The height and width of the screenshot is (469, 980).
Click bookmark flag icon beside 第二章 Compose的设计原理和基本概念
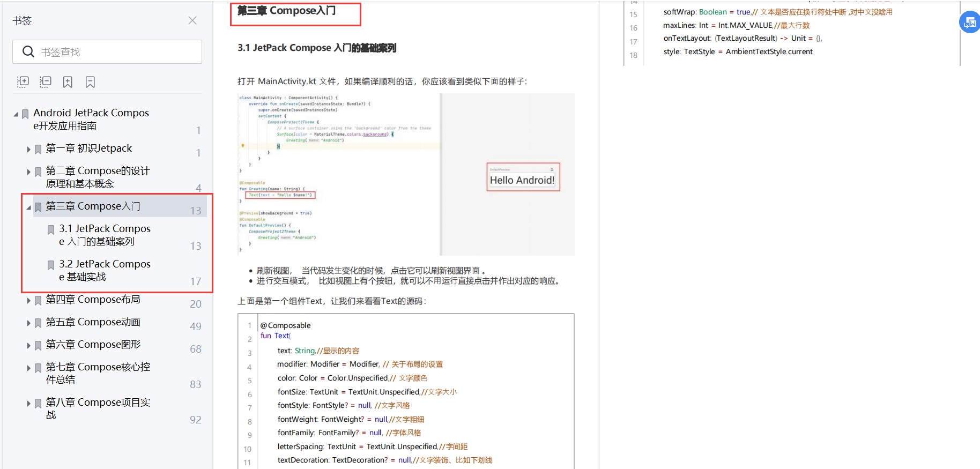pos(38,172)
